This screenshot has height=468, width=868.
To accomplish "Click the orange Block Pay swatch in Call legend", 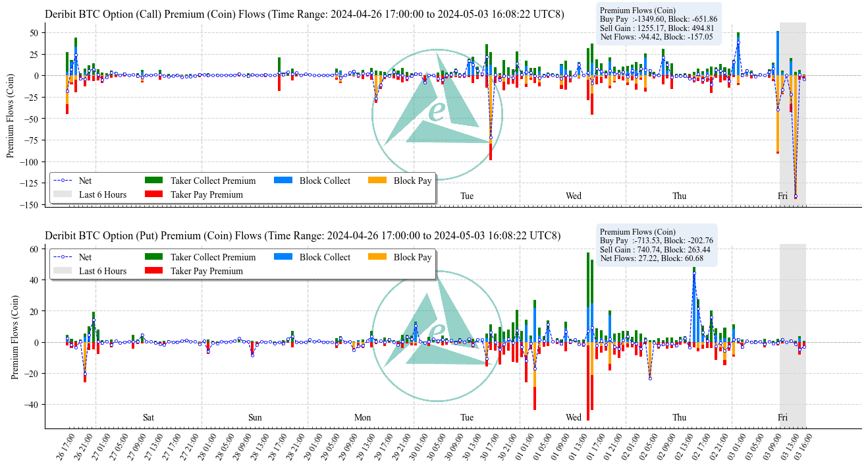I will click(377, 181).
